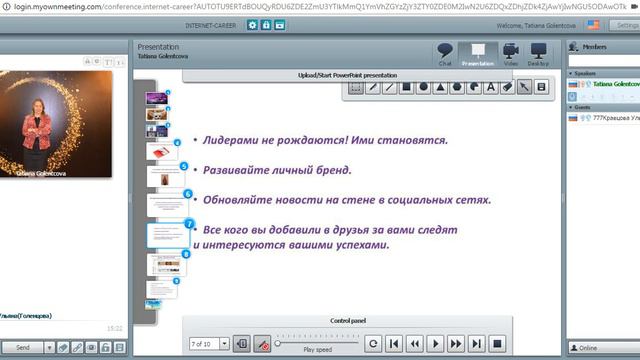Image resolution: width=640 pixels, height=360 pixels.
Task: Select the pie segment shape tool
Action: (x=474, y=87)
